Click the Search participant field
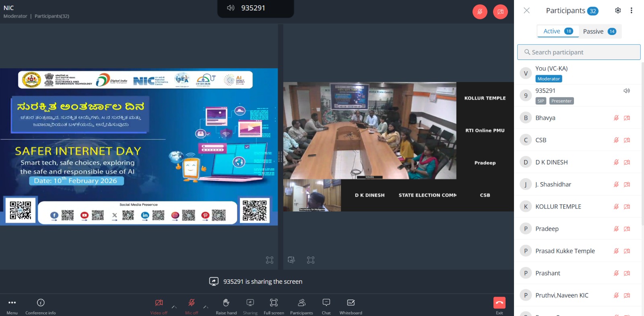Screen dimensions: 644x316 (579, 52)
